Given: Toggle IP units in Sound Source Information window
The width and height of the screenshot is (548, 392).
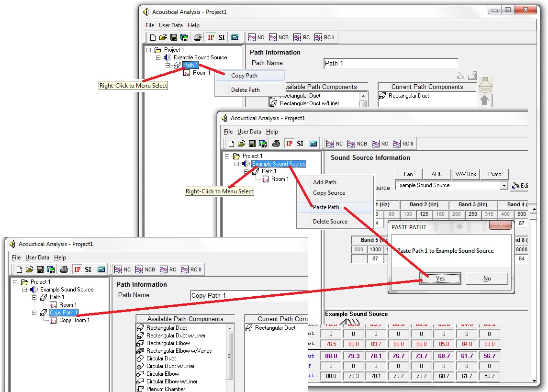Looking at the screenshot, I should (289, 144).
